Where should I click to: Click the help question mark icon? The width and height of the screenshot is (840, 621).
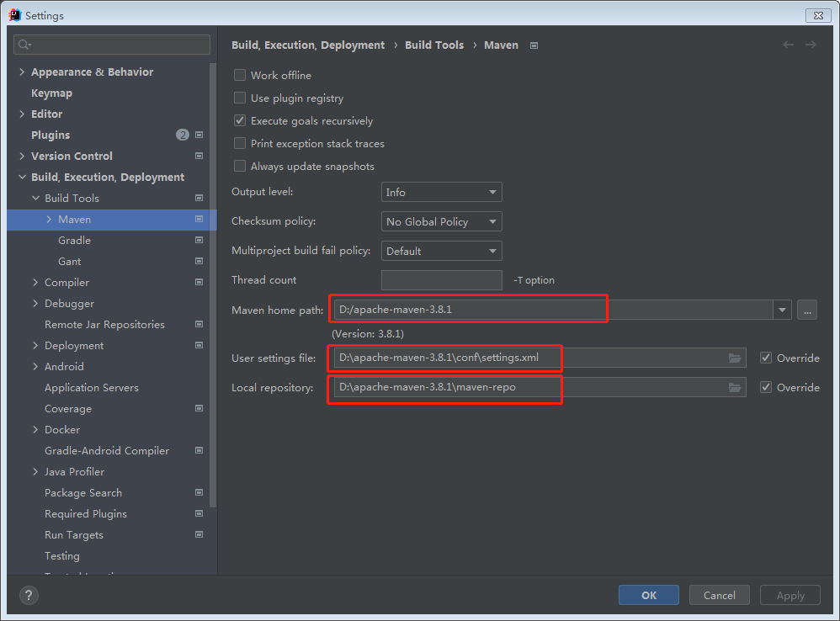pyautogui.click(x=29, y=596)
